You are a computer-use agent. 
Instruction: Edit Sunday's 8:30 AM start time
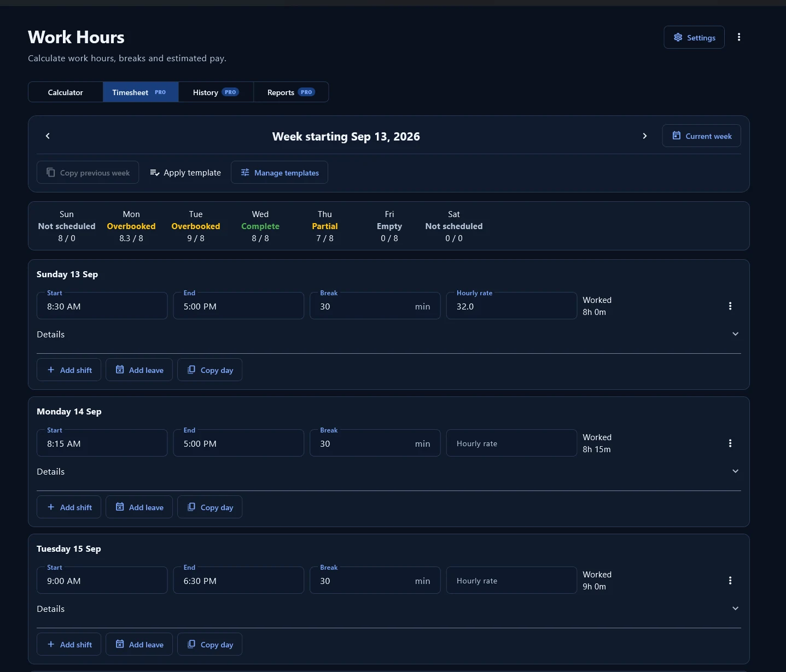coord(102,306)
